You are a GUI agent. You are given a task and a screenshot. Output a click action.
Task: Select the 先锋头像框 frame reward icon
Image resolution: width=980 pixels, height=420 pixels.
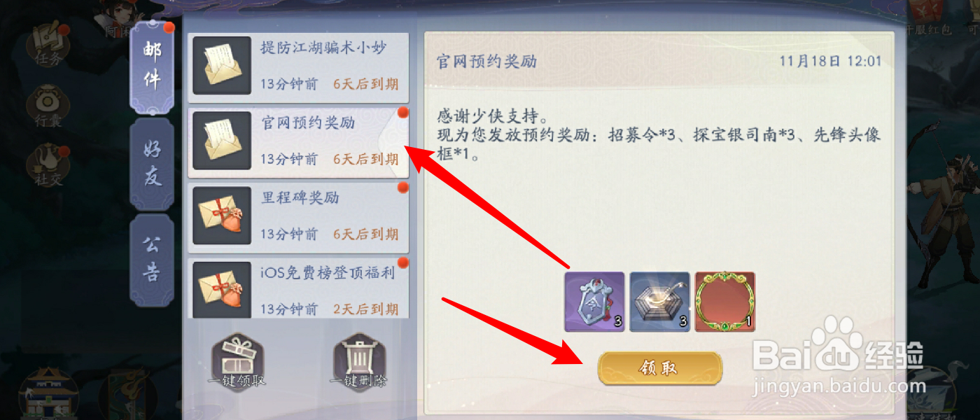coord(724,302)
